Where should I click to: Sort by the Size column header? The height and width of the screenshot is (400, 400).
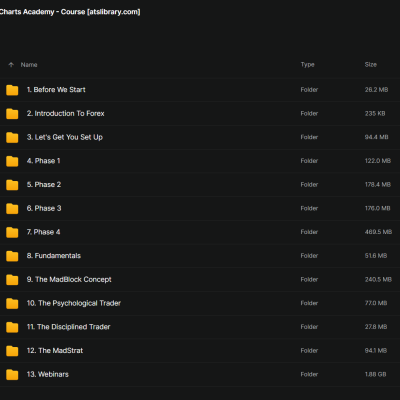[371, 65]
